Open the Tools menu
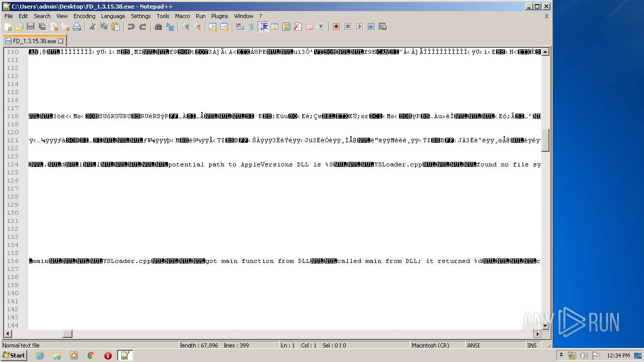Image resolution: width=644 pixels, height=362 pixels. tap(163, 16)
